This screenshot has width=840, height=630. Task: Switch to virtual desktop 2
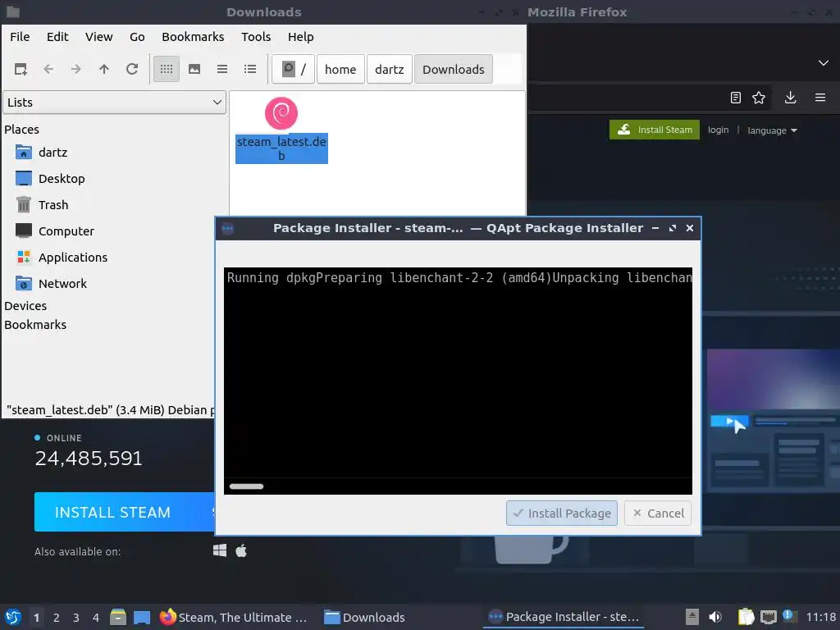tap(57, 618)
